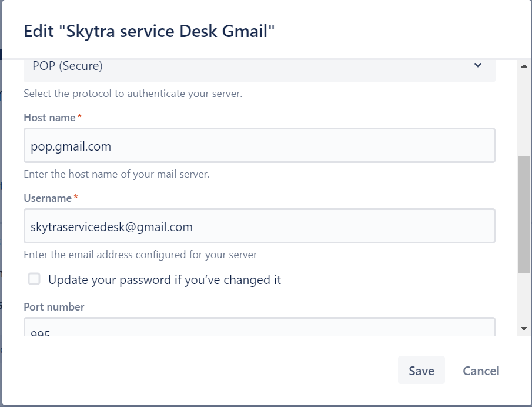Click 'Enter the host name' help text
The height and width of the screenshot is (407, 532).
(x=117, y=174)
